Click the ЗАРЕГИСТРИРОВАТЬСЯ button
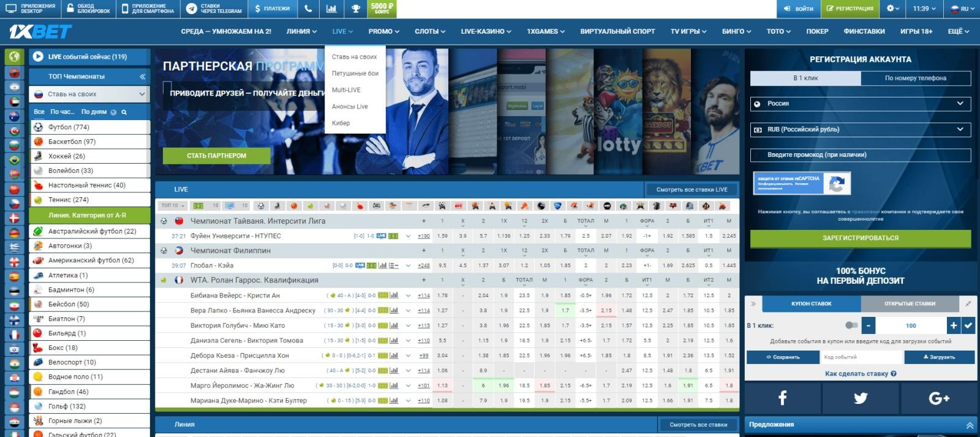Viewport: 980px width, 437px height. 861,238
